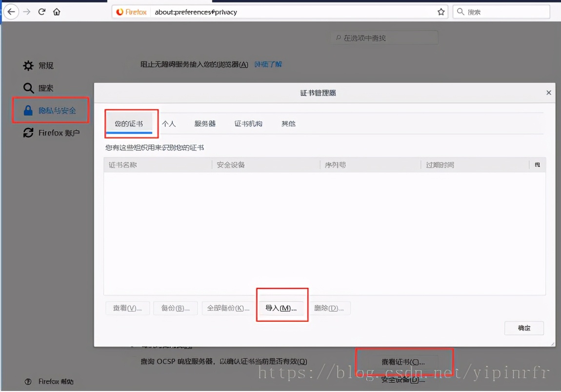Open the 详细了解 link
This screenshot has height=392, width=561.
pos(268,64)
